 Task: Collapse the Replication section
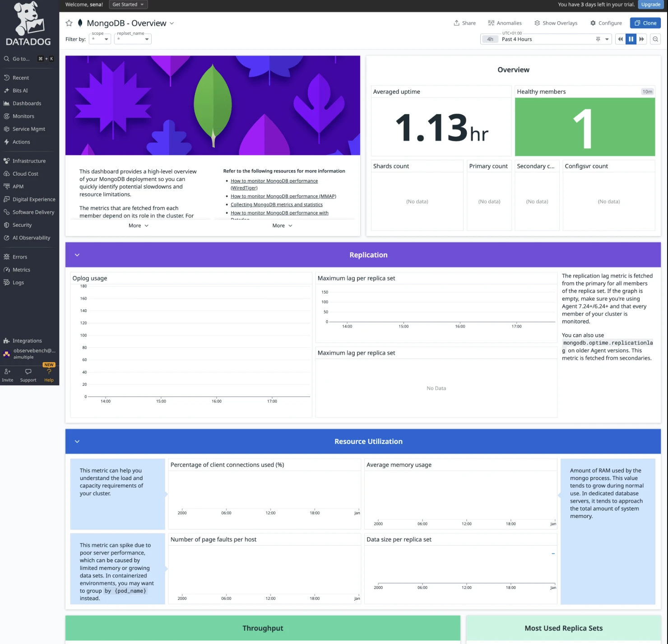pyautogui.click(x=77, y=255)
